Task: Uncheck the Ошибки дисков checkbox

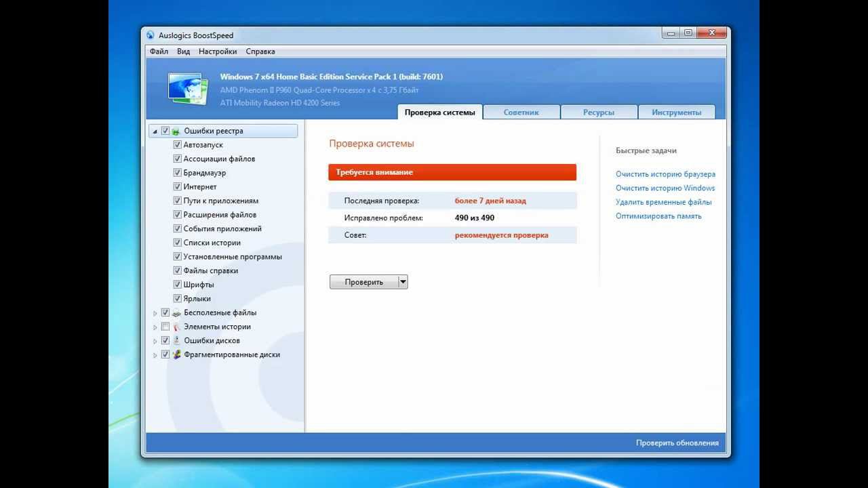Action: click(x=165, y=340)
